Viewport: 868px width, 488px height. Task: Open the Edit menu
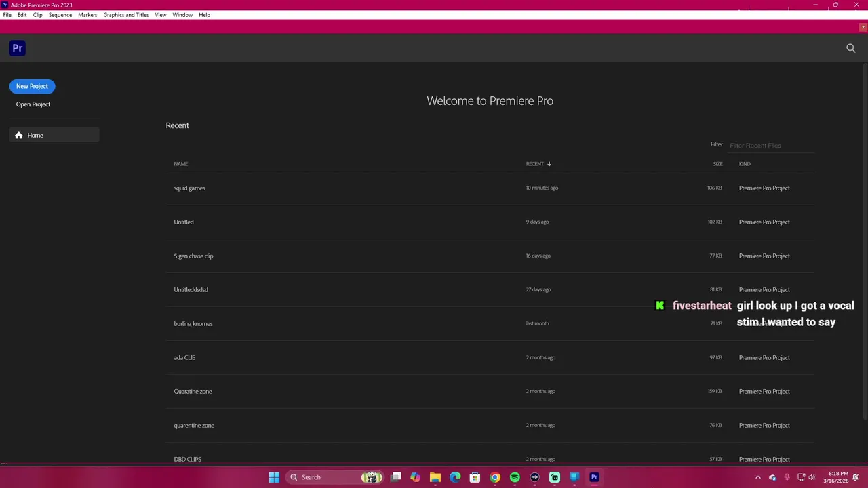point(22,15)
